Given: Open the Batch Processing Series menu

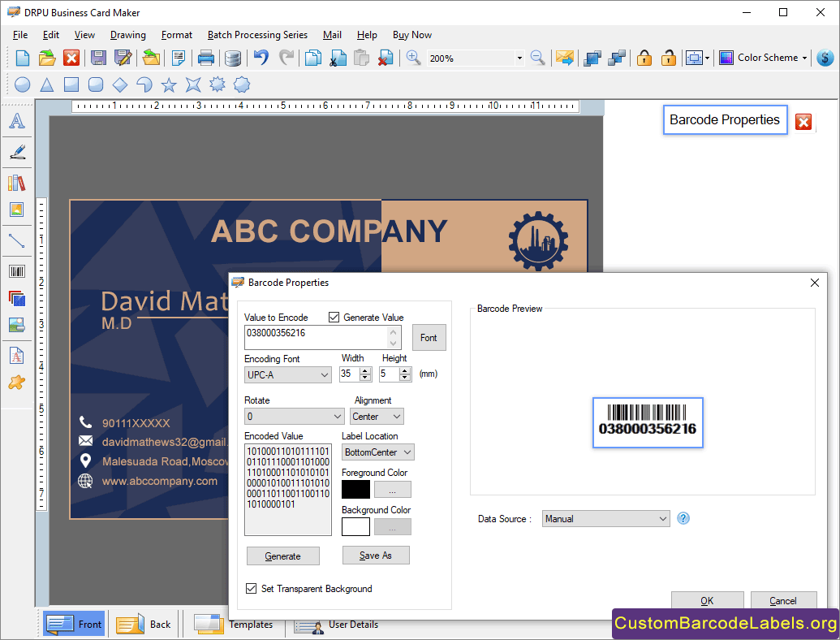Looking at the screenshot, I should click(257, 35).
